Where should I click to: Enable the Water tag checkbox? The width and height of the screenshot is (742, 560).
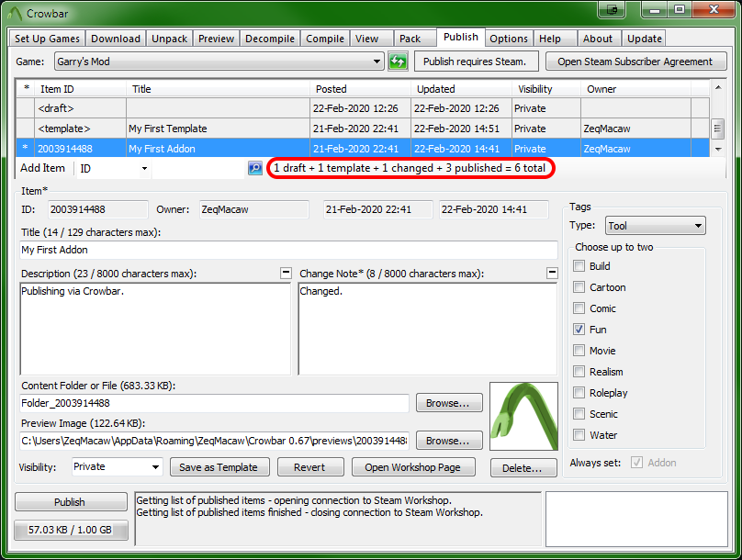(x=579, y=434)
